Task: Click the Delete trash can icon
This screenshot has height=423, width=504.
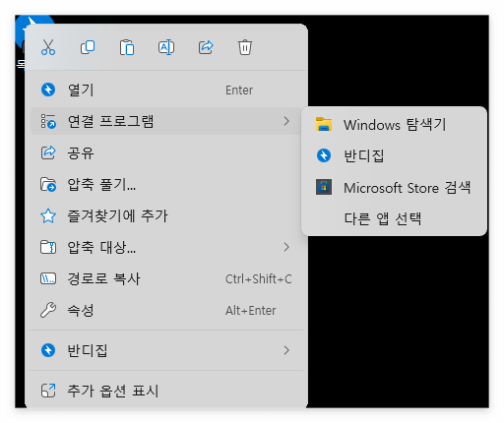Action: click(245, 47)
